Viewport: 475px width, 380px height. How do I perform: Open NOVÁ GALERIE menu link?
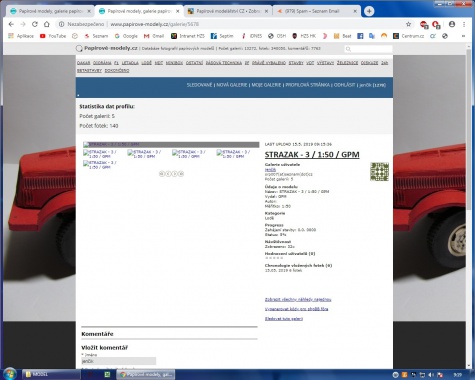(x=232, y=85)
